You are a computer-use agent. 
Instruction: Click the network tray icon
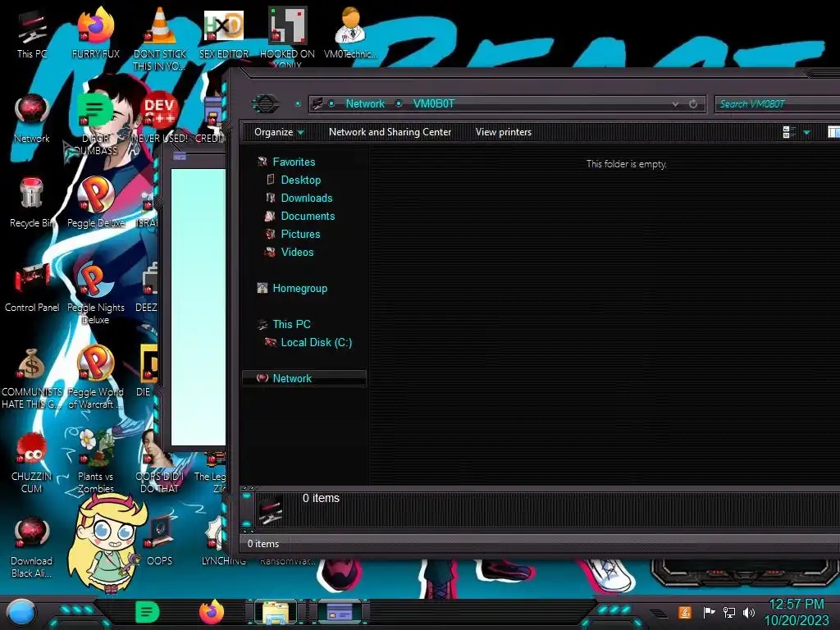pos(729,612)
